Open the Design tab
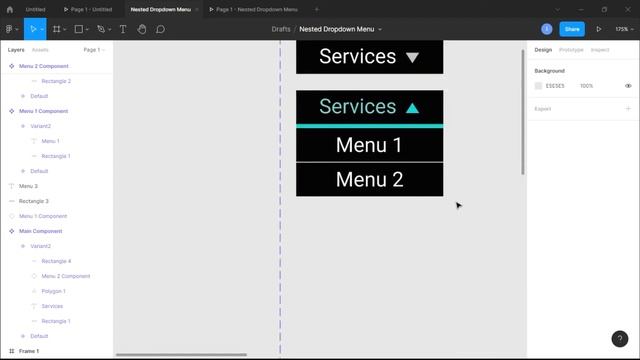 543,50
